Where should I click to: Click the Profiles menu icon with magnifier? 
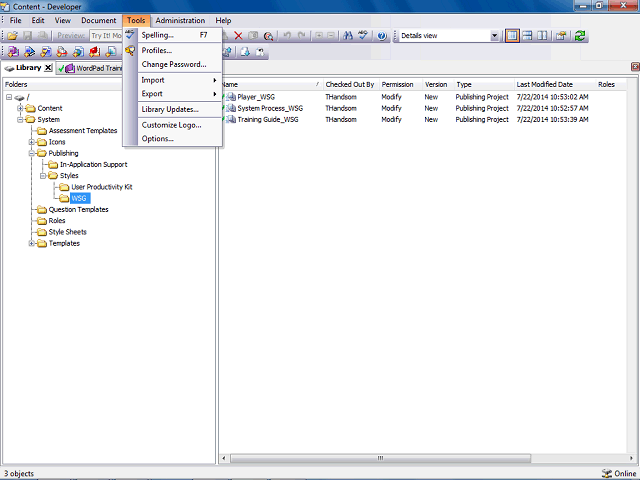click(x=130, y=51)
